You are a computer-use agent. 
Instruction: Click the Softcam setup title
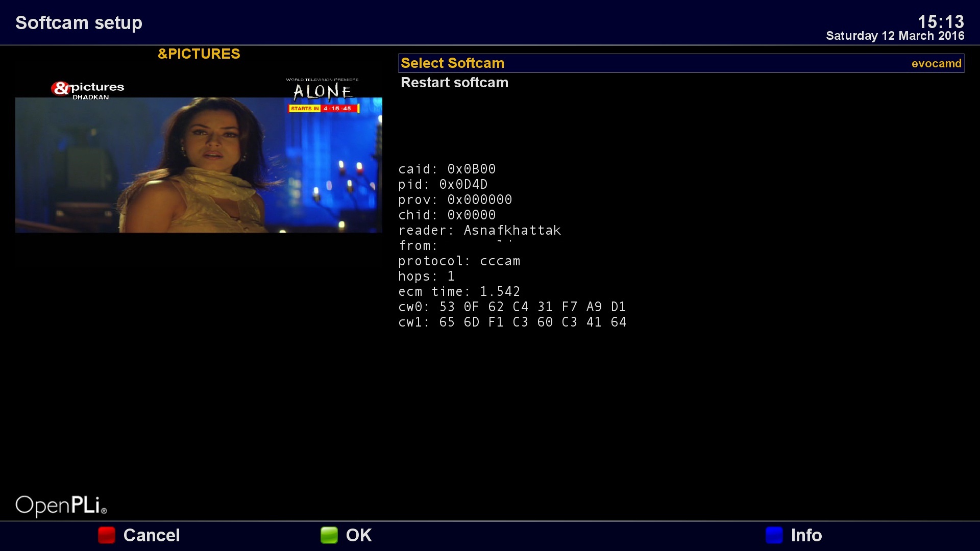pyautogui.click(x=79, y=23)
